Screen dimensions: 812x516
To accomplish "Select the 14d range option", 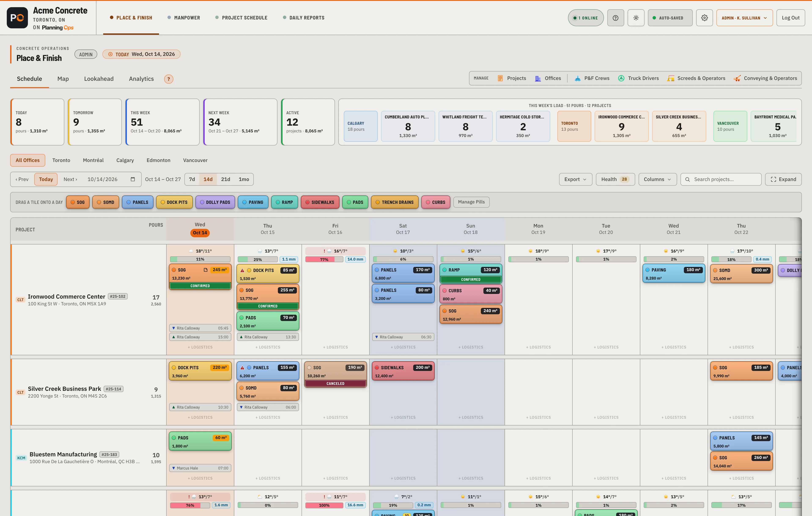I will coord(208,179).
